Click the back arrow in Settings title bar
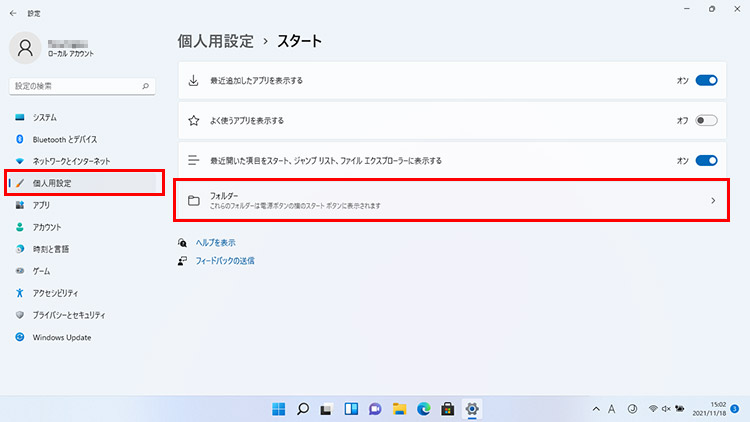 (x=12, y=13)
